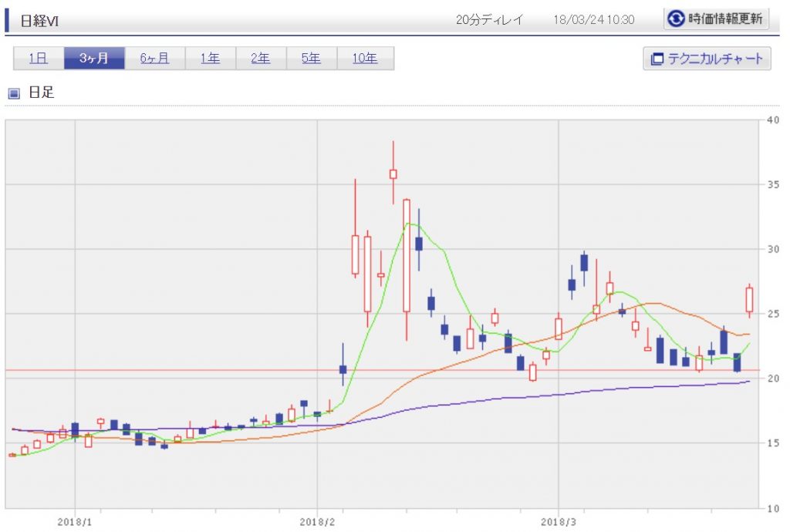Click the y-axis value 25
Viewport: 790px width, 532px height.
[773, 314]
